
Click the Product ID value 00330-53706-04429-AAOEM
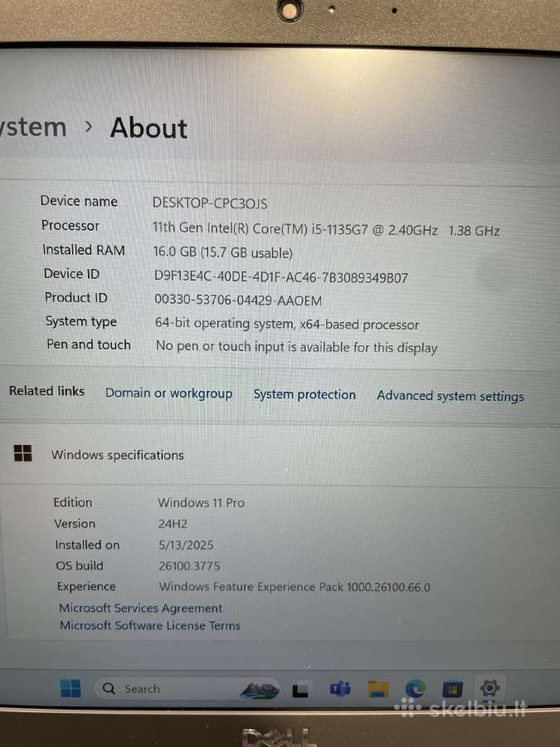pyautogui.click(x=237, y=300)
